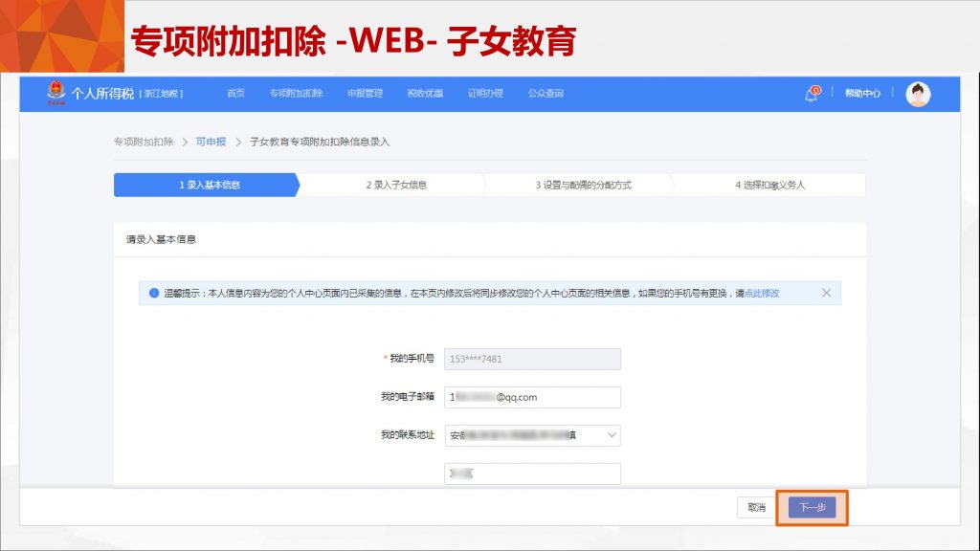The image size is (980, 551).
Task: Click into the 我的电子邮箱 input field
Action: [532, 397]
